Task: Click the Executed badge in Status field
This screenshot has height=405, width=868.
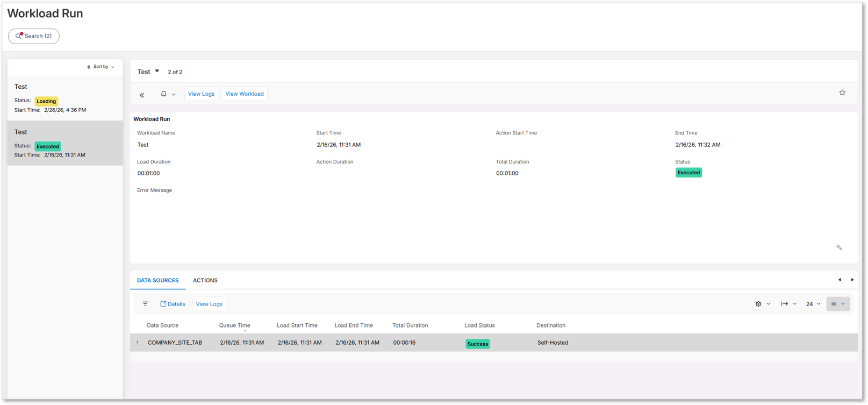Action: [688, 173]
